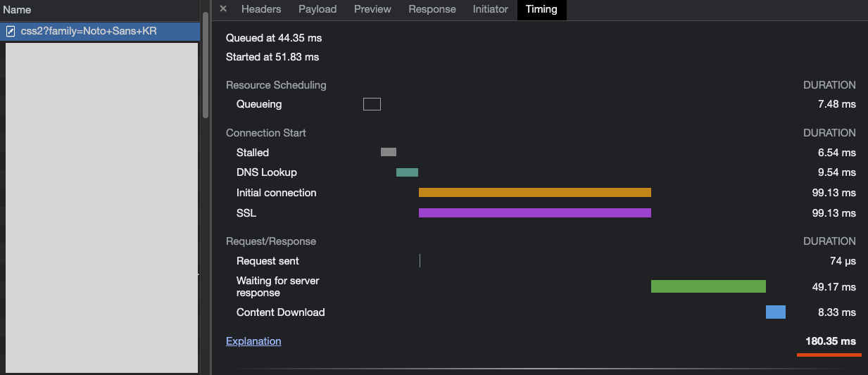The image size is (868, 375).
Task: Switch to the Payload tab
Action: click(317, 9)
